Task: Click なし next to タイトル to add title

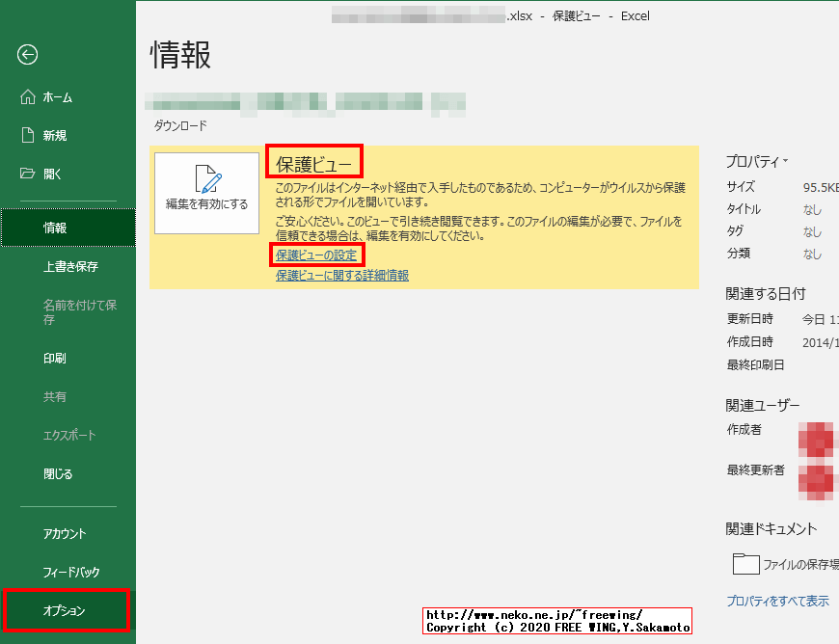Action: click(x=811, y=208)
